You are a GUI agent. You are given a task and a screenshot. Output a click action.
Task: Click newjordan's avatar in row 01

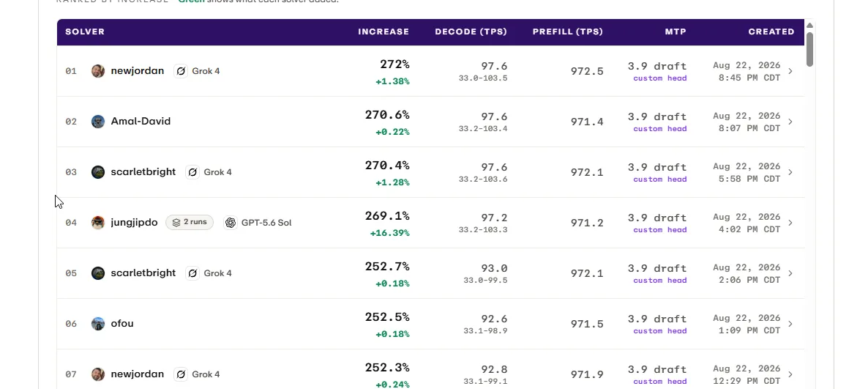pyautogui.click(x=98, y=71)
